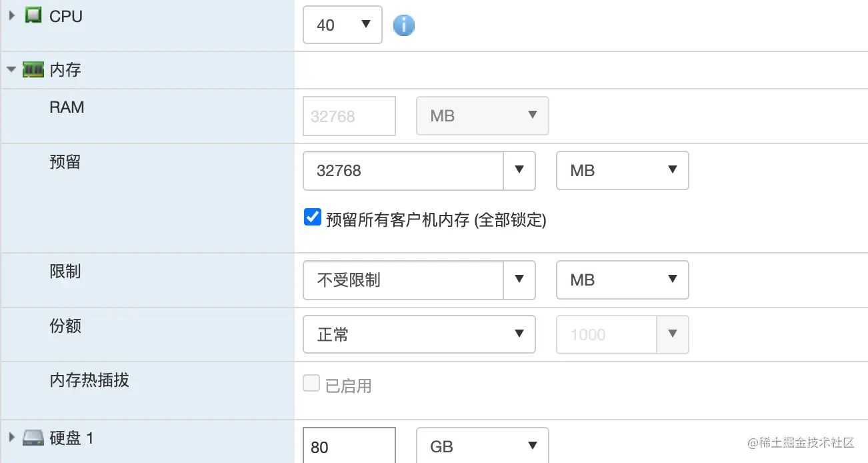The image size is (868, 463).
Task: Click the 预留 row label
Action: (x=65, y=162)
